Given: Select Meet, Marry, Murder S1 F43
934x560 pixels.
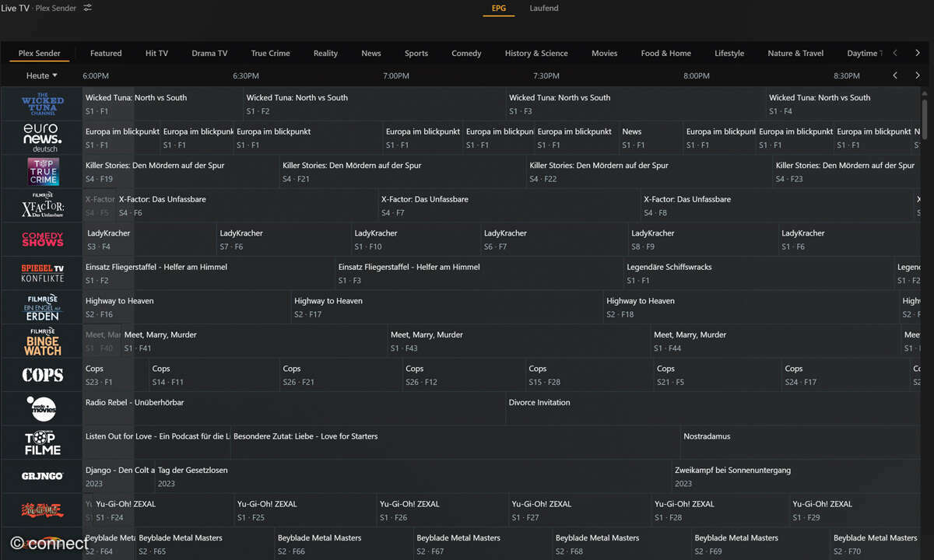Looking at the screenshot, I should point(519,341).
